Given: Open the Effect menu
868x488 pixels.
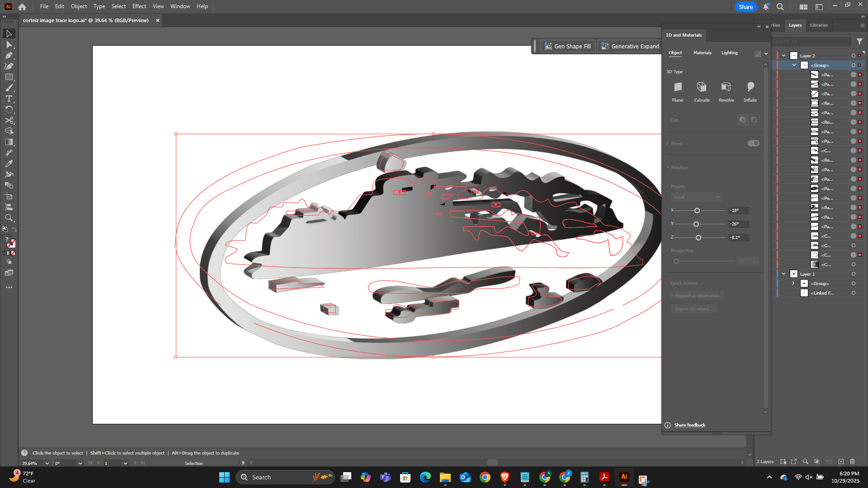Looking at the screenshot, I should click(139, 6).
